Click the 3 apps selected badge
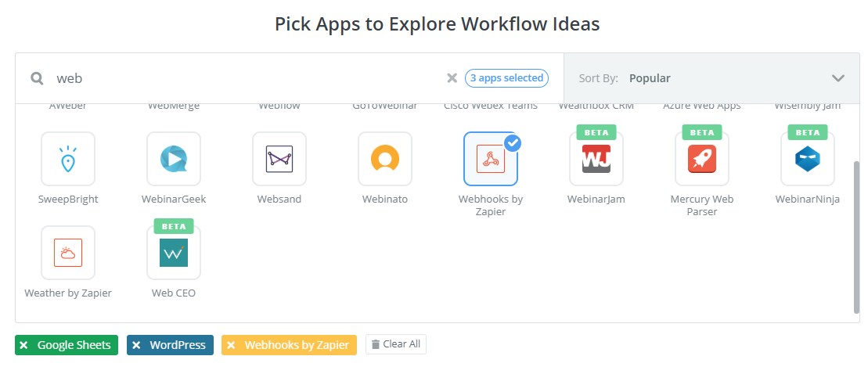Screen dimensions: 868x374 point(506,78)
